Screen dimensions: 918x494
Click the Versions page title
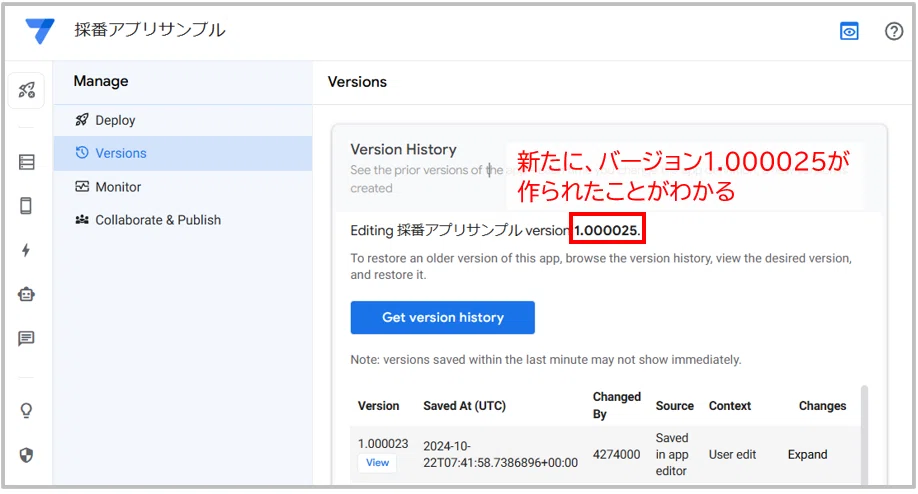[x=357, y=82]
